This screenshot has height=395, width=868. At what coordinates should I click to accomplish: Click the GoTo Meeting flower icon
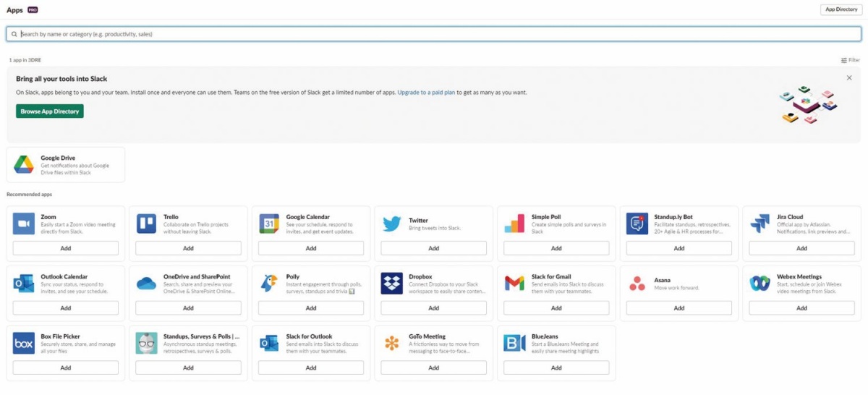[x=392, y=344]
